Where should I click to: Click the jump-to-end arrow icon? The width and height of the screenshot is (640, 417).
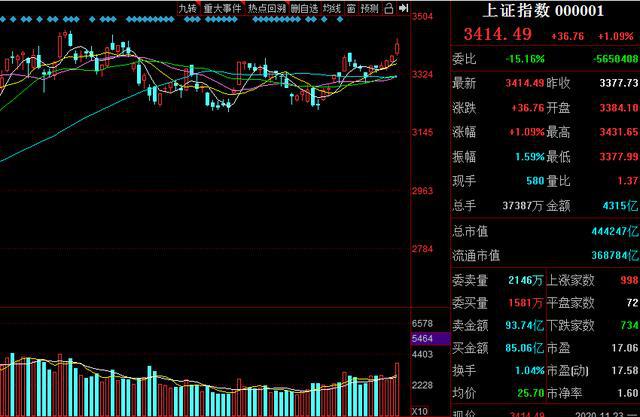[x=403, y=8]
